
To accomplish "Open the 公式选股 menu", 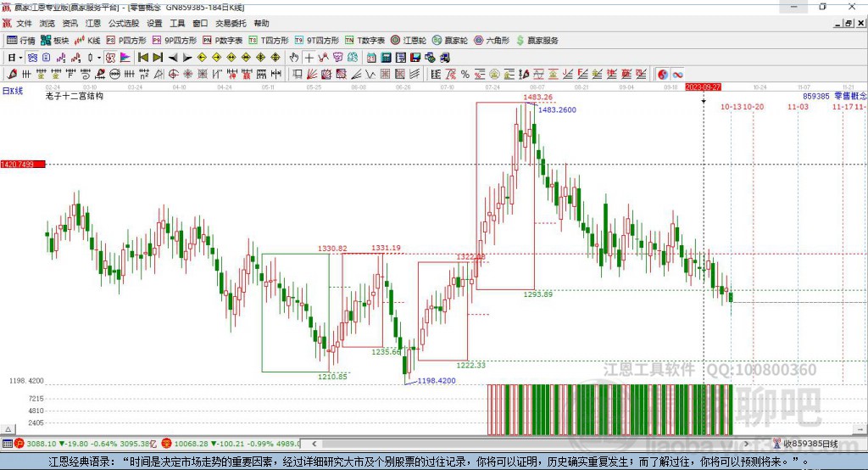I will 124,23.
